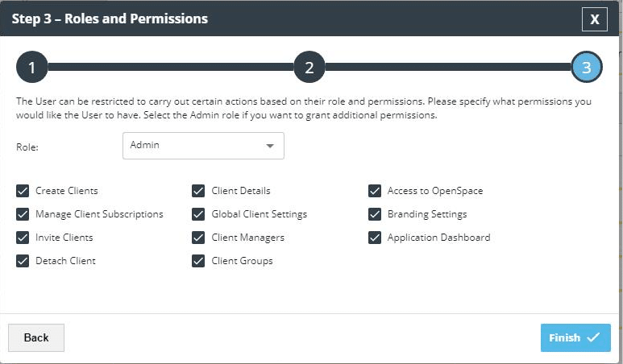Image resolution: width=623 pixels, height=364 pixels.
Task: Toggle the Client Groups checkbox
Action: pyautogui.click(x=198, y=261)
